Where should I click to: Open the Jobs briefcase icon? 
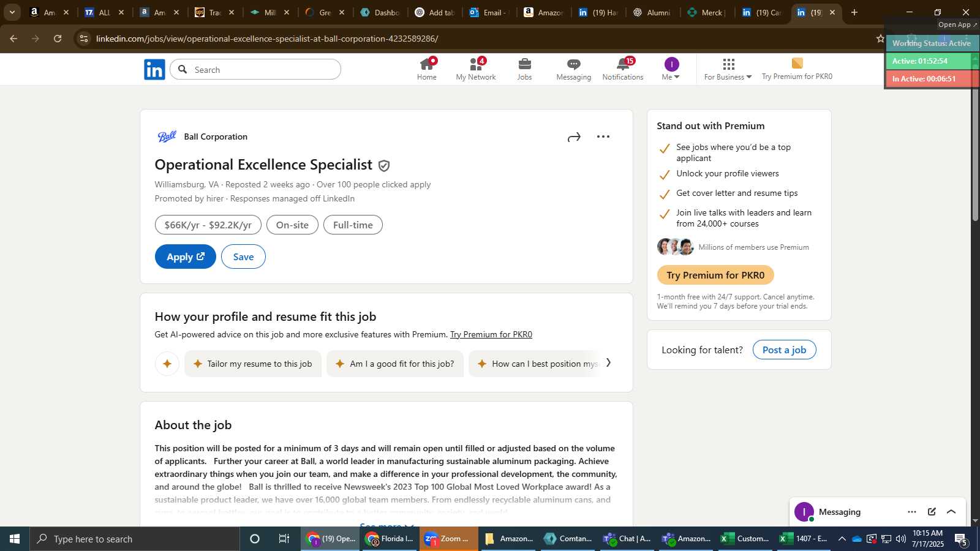tap(524, 69)
